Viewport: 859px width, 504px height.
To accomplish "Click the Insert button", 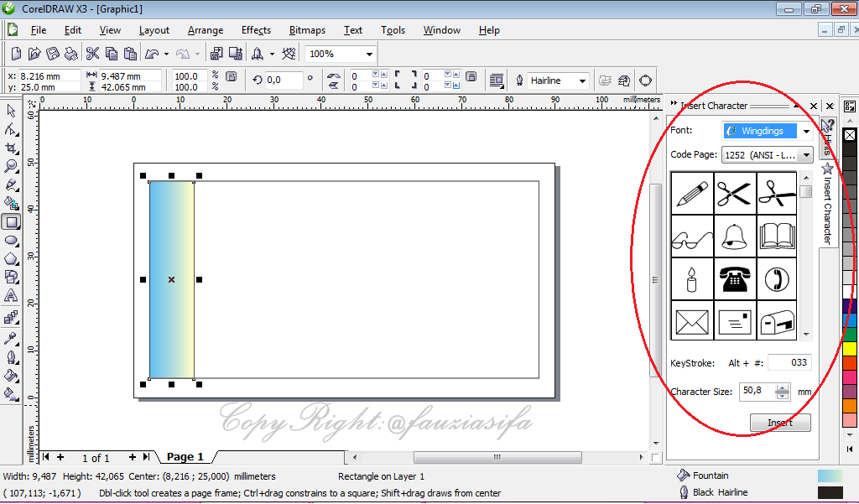I will click(x=780, y=423).
